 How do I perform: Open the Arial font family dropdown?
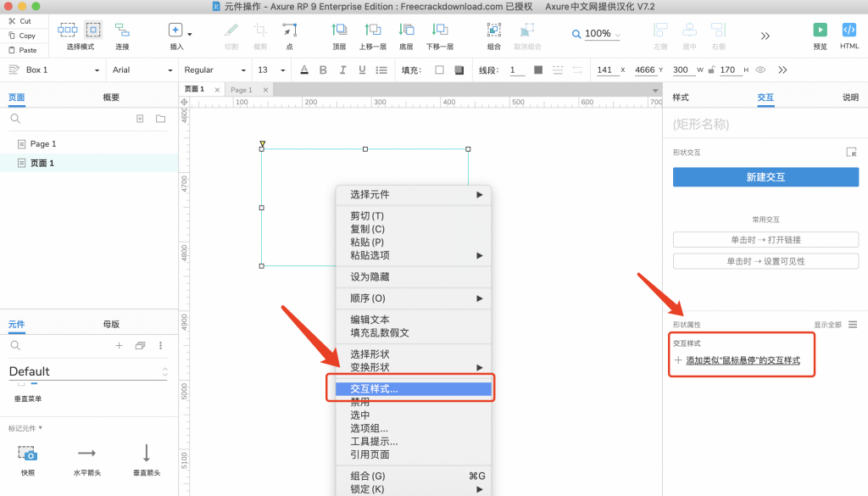coord(142,70)
